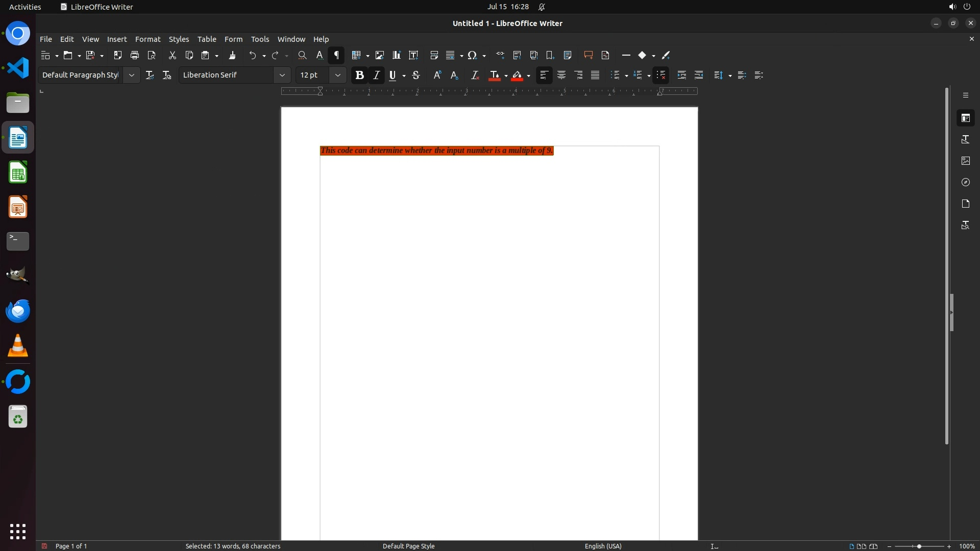Click the Cut scissors icon
The width and height of the screenshot is (980, 551).
172,55
